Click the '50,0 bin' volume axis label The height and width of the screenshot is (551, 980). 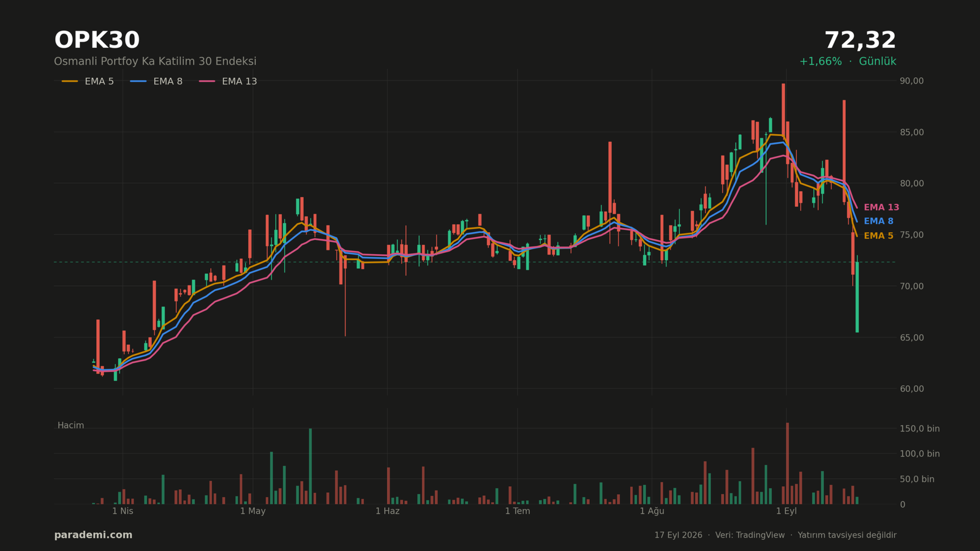[x=917, y=479]
